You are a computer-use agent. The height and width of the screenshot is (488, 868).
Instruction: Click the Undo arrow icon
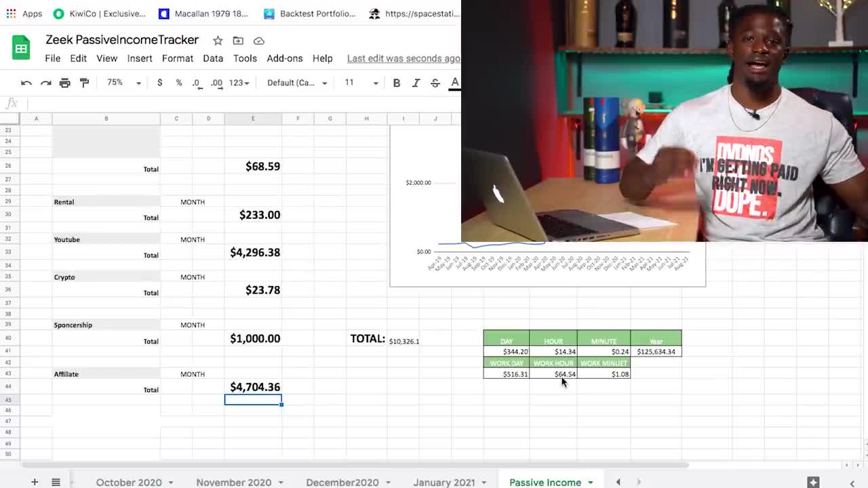[26, 83]
